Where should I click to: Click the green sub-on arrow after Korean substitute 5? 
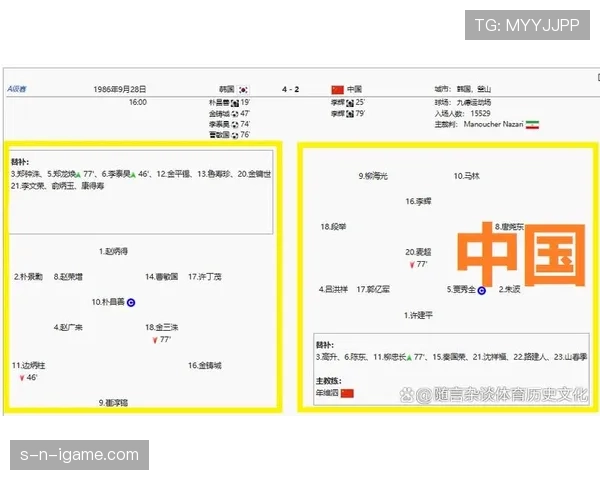(78, 175)
